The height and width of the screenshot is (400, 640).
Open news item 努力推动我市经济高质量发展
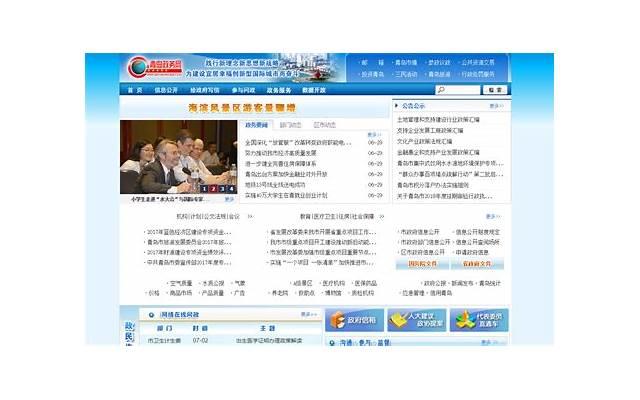tap(280, 153)
